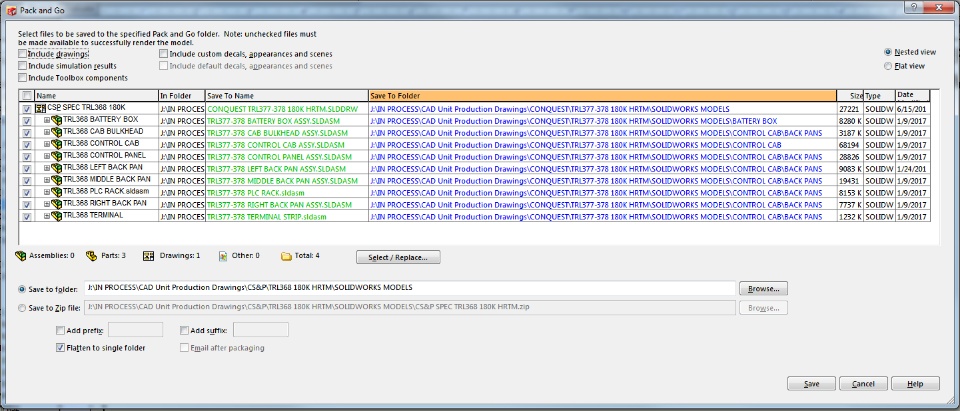Uncheck the TRL368 CONTROL CAB row checkbox
The width and height of the screenshot is (960, 411).
pyautogui.click(x=26, y=145)
